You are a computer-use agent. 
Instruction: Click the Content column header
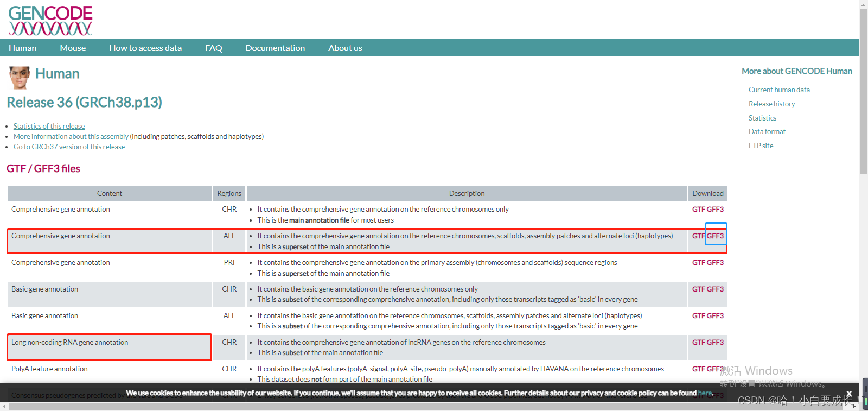[x=110, y=193]
